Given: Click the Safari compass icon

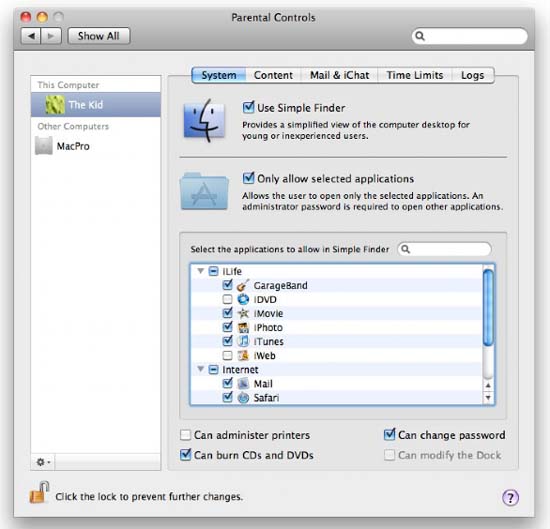Looking at the screenshot, I should coord(243,398).
